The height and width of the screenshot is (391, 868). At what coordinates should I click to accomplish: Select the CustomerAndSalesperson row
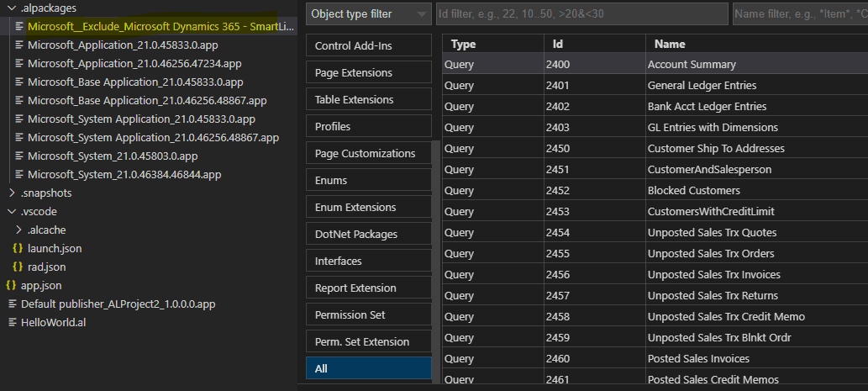coord(655,170)
